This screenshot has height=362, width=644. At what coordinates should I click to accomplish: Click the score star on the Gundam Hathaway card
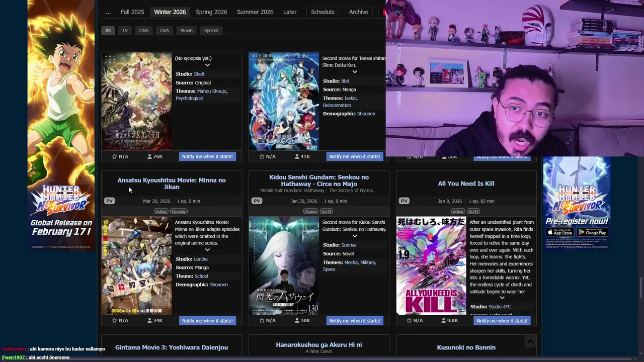(x=262, y=321)
